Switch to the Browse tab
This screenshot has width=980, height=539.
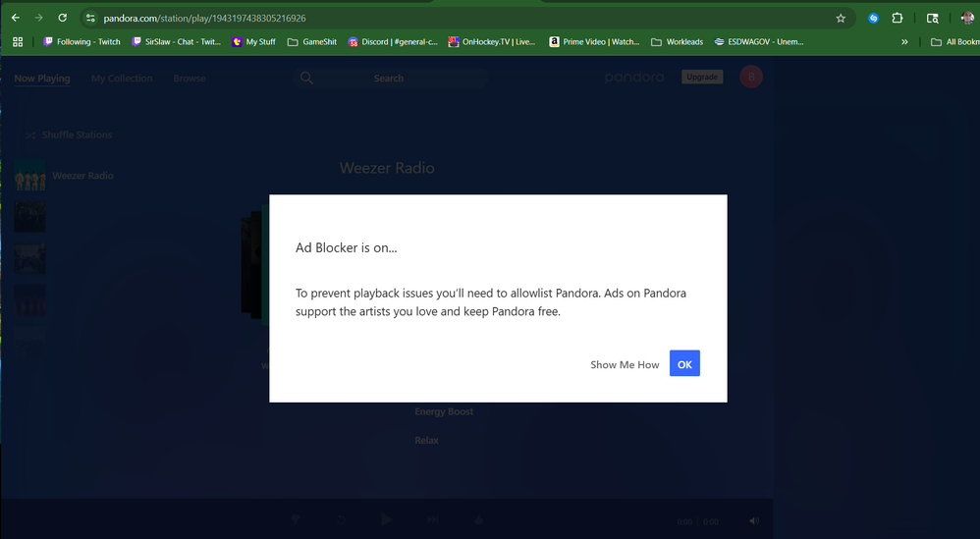tap(190, 79)
